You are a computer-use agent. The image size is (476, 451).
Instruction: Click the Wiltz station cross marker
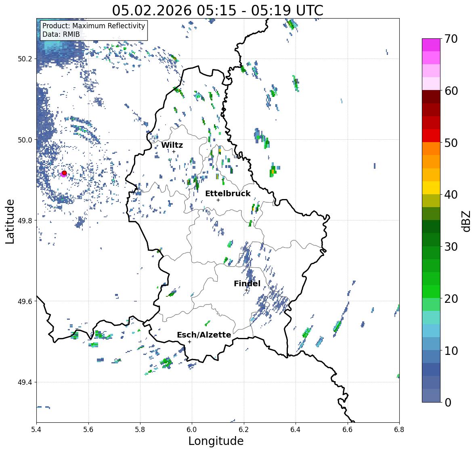174,151
